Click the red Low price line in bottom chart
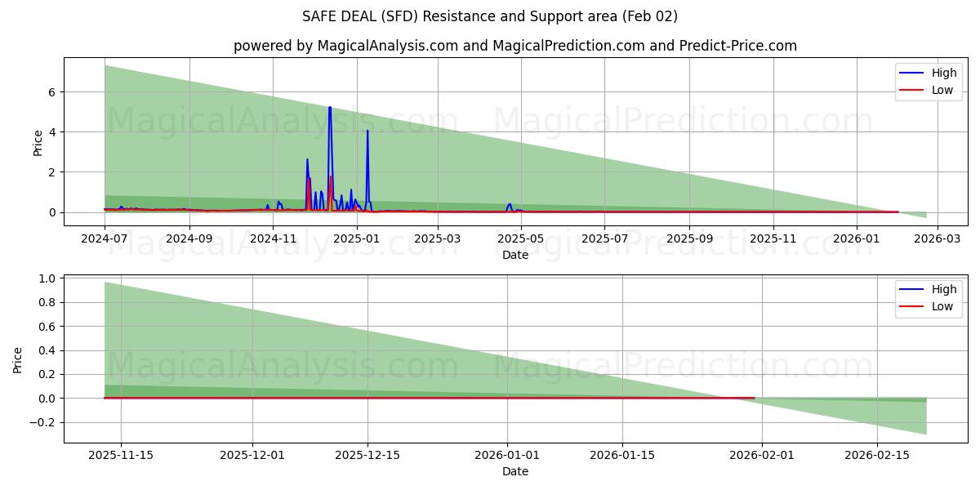The width and height of the screenshot is (980, 490). click(408, 398)
